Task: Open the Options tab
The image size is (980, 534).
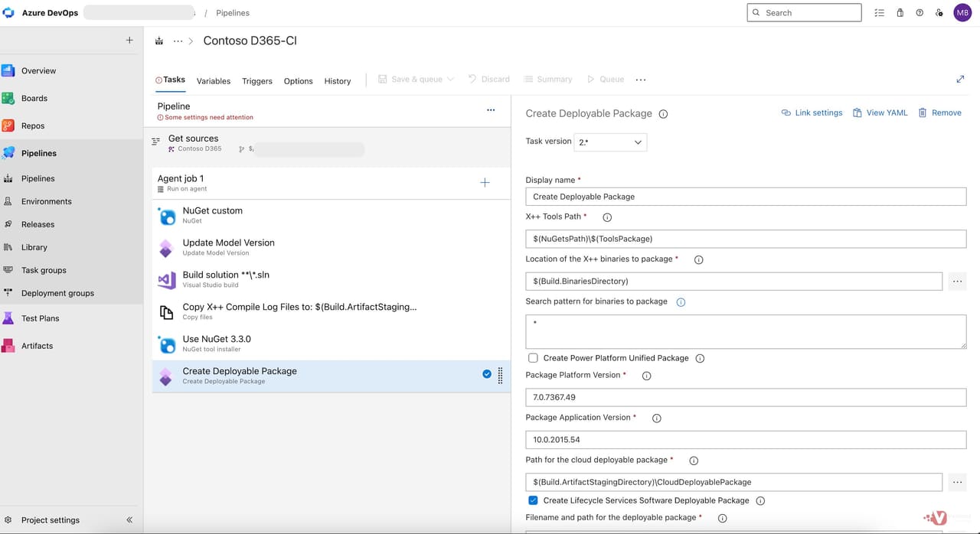Action: 298,81
